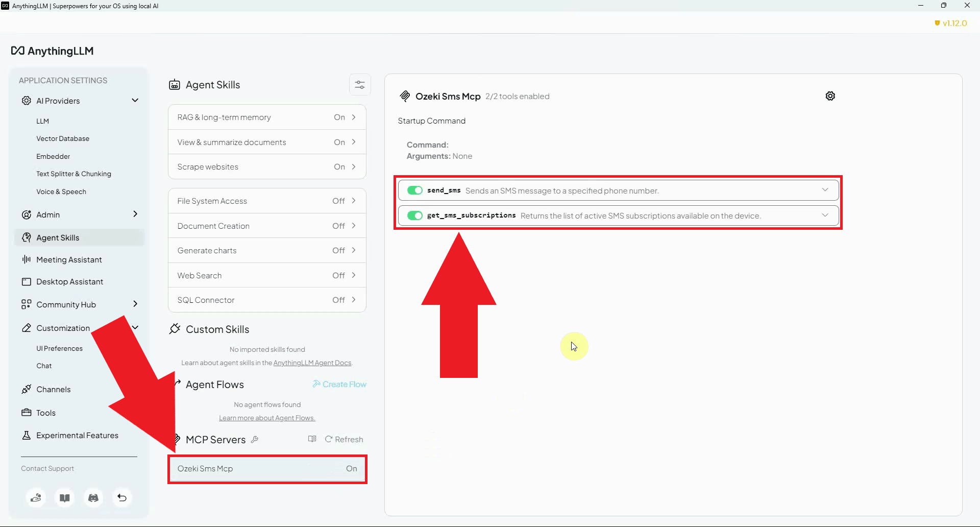Expand the get_sms_subscriptions tool details
The image size is (980, 527).
point(825,215)
